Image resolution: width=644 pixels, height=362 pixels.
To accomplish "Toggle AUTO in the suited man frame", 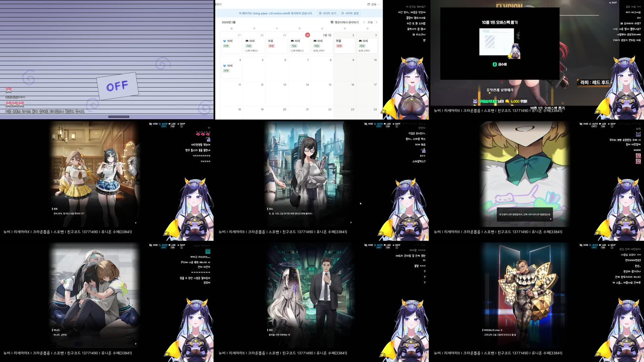I will pyautogui.click(x=379, y=245).
